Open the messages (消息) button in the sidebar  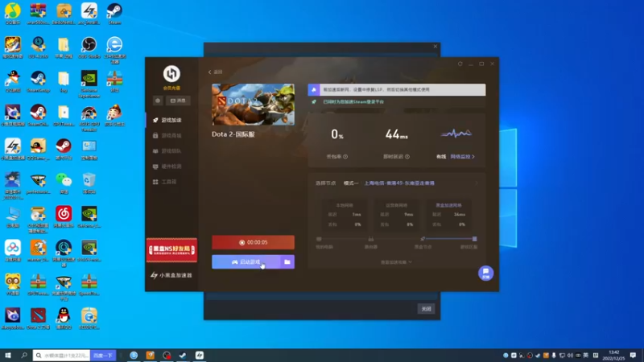(x=178, y=101)
